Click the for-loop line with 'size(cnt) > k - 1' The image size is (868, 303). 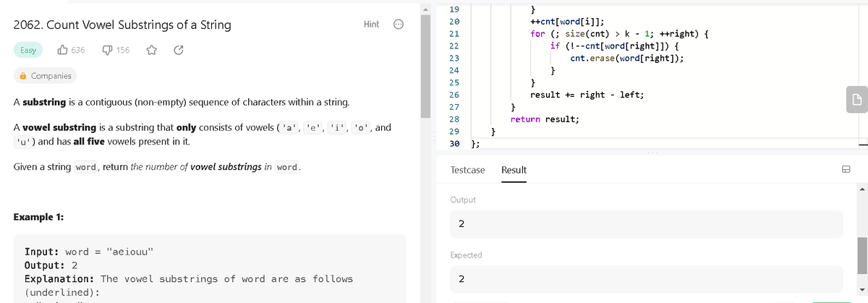coord(619,34)
